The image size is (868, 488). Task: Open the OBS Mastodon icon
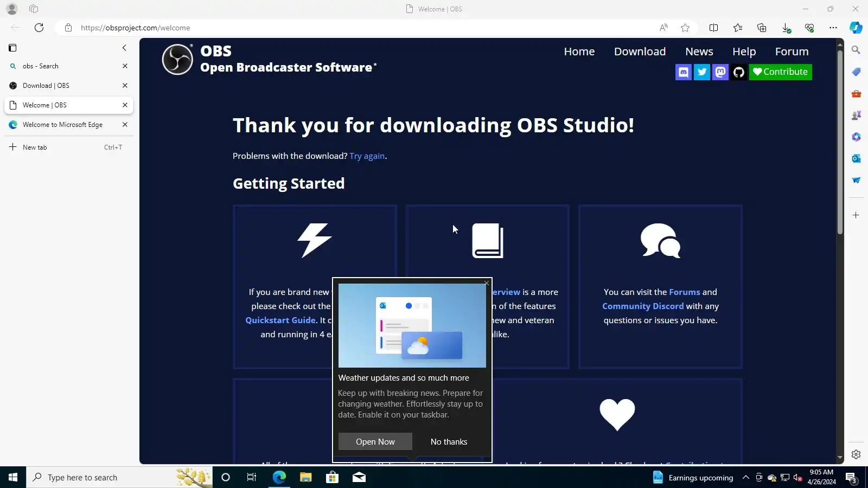pos(720,72)
